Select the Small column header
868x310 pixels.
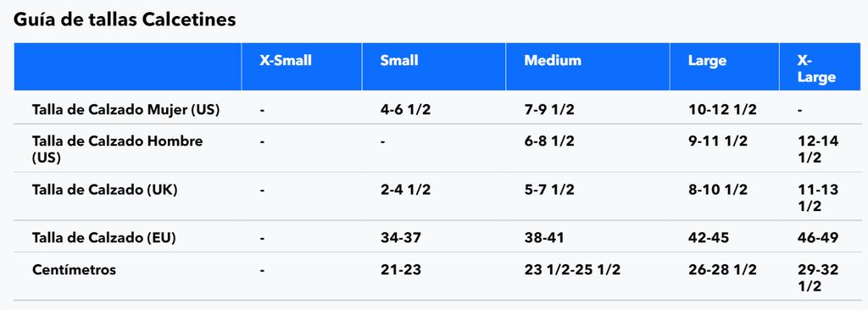click(x=399, y=60)
